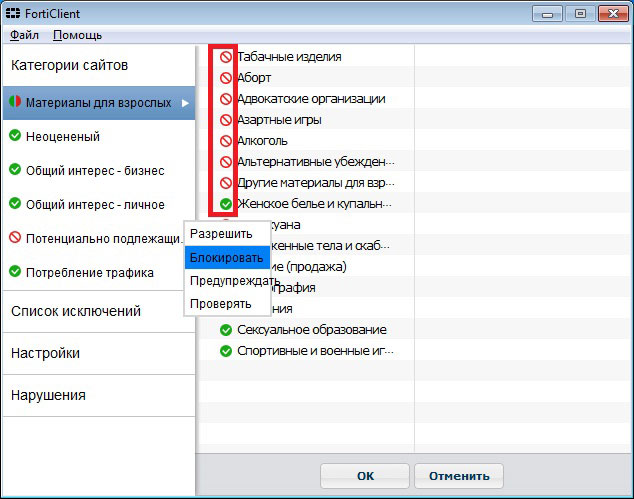Confirm with the OK button
The height and width of the screenshot is (499, 634).
(x=365, y=476)
